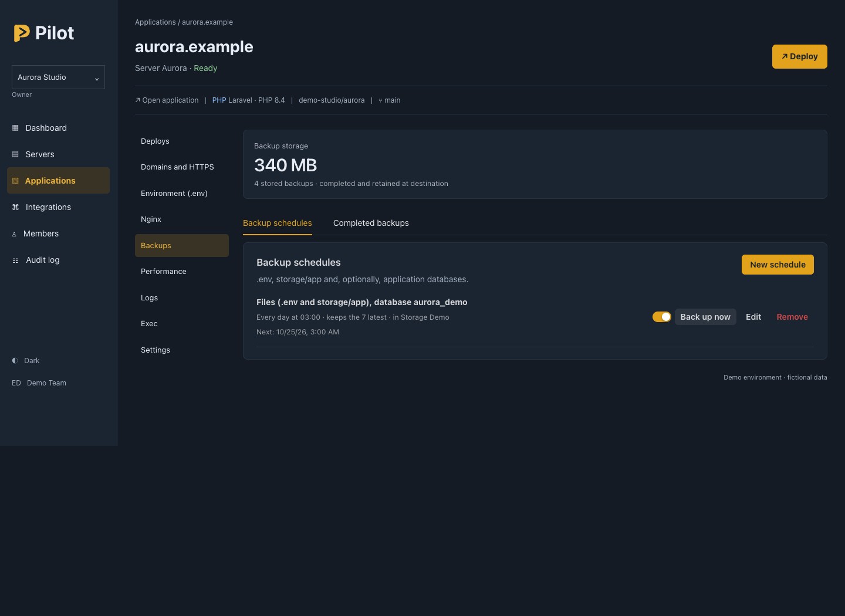Viewport: 845px width, 616px height.
Task: Remove the aurora_demo backup schedule
Action: [x=792, y=317]
